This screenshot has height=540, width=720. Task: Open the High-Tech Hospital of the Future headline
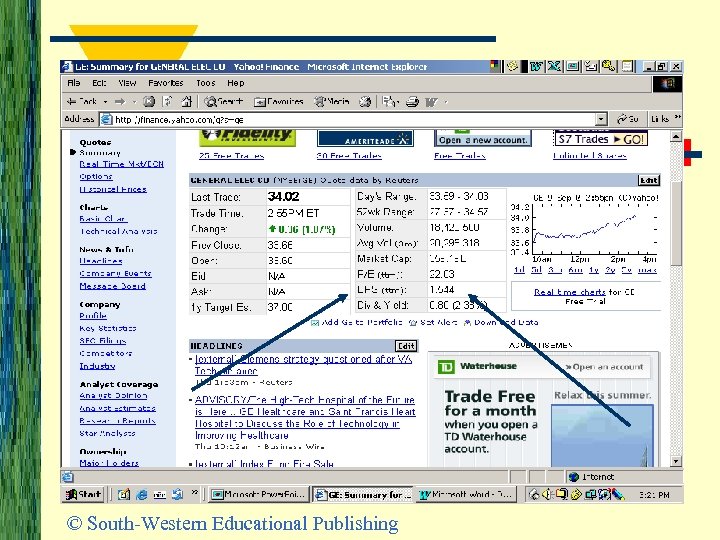tap(305, 417)
